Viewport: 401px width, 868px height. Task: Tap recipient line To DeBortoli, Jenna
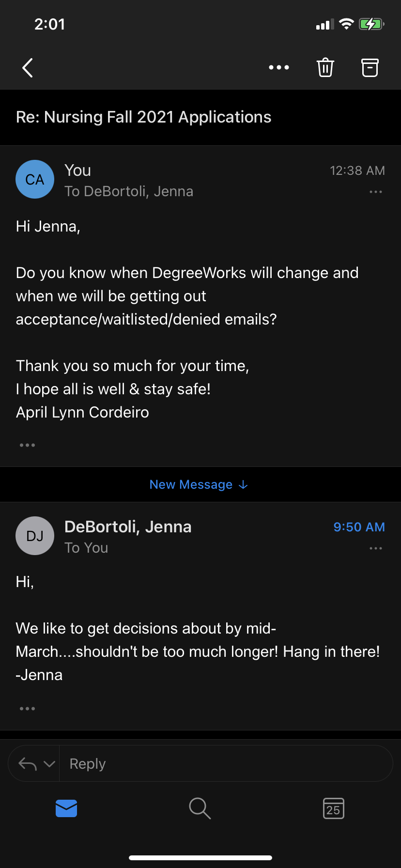(x=129, y=191)
